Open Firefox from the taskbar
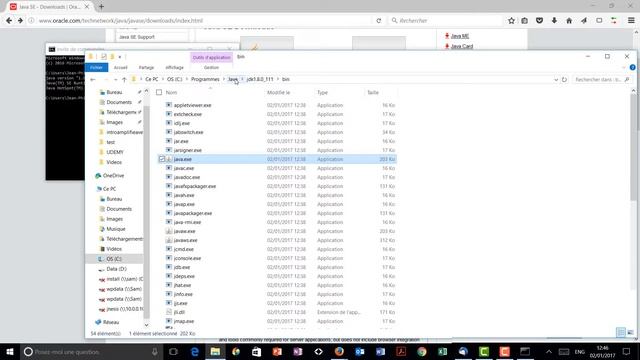Image resolution: width=640 pixels, height=360 pixels. [x=339, y=351]
